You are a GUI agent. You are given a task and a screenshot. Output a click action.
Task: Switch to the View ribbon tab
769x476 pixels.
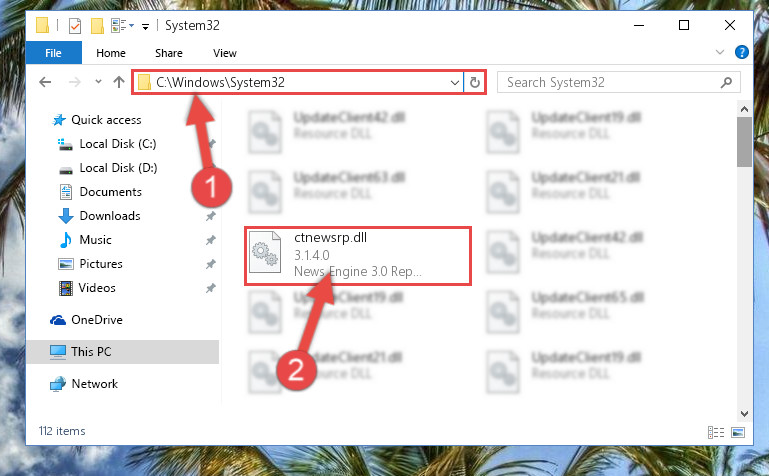pos(225,53)
